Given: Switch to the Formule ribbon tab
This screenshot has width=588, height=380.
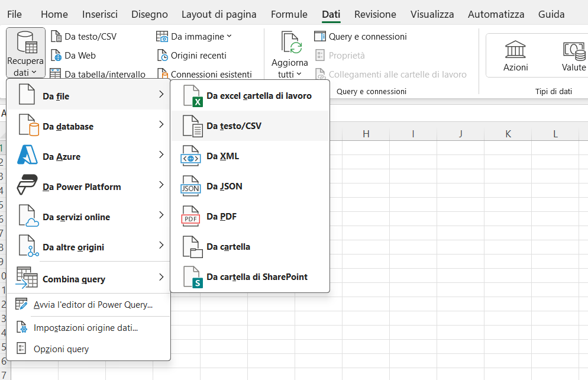Looking at the screenshot, I should click(289, 14).
